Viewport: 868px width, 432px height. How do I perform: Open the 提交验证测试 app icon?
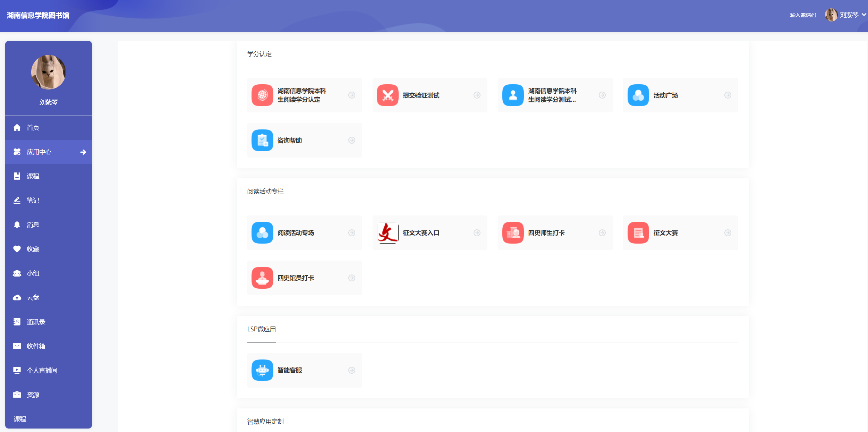coord(387,95)
